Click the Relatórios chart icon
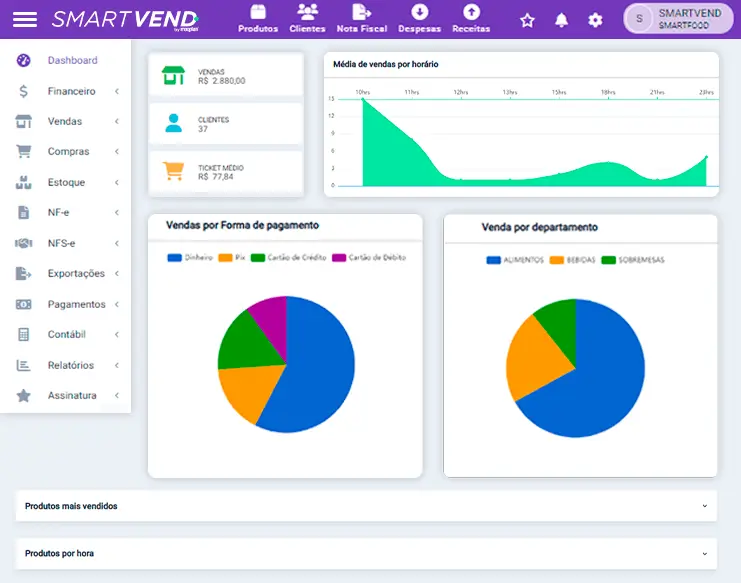 (24, 365)
